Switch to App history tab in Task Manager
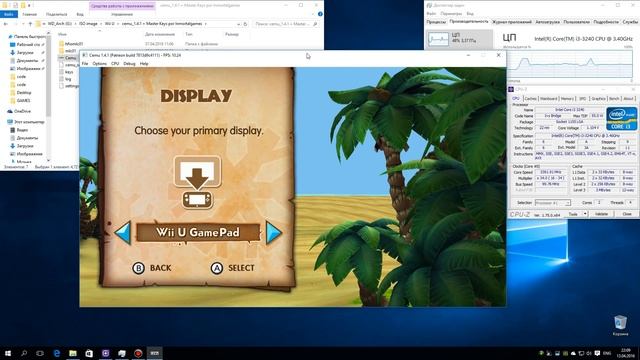The width and height of the screenshot is (640, 360). (512, 22)
